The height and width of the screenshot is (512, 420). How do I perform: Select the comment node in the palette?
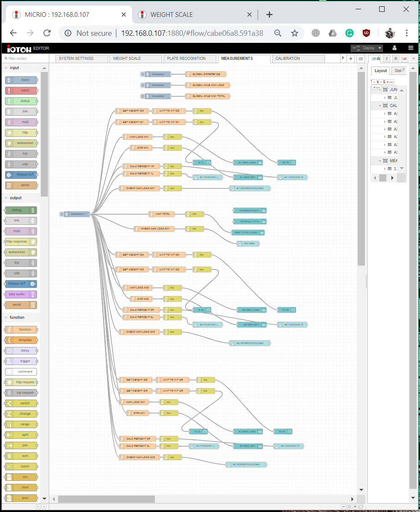21,372
